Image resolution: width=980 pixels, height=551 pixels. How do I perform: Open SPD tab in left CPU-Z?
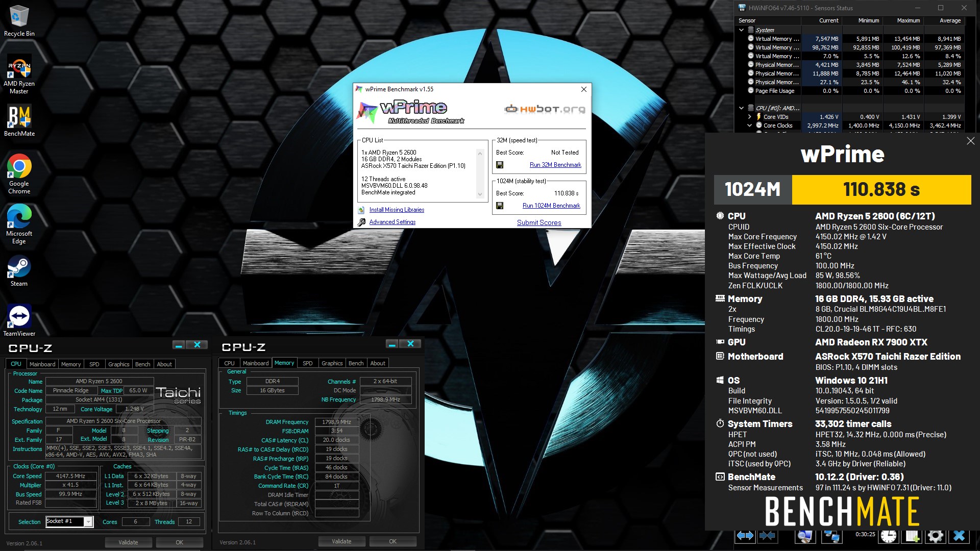tap(94, 364)
